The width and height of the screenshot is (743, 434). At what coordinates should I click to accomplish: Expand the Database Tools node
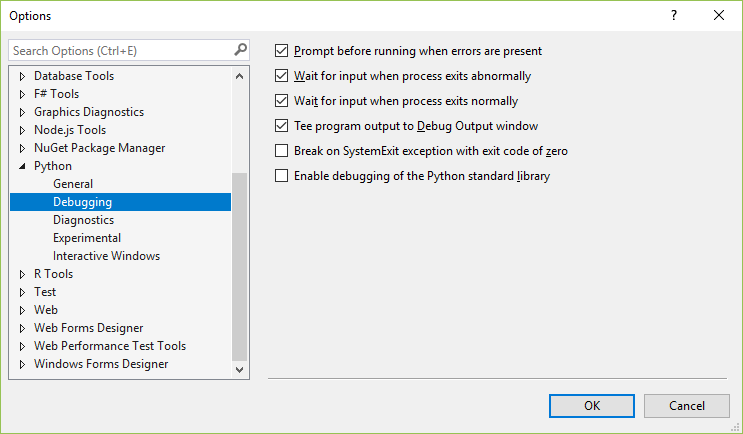pos(23,76)
